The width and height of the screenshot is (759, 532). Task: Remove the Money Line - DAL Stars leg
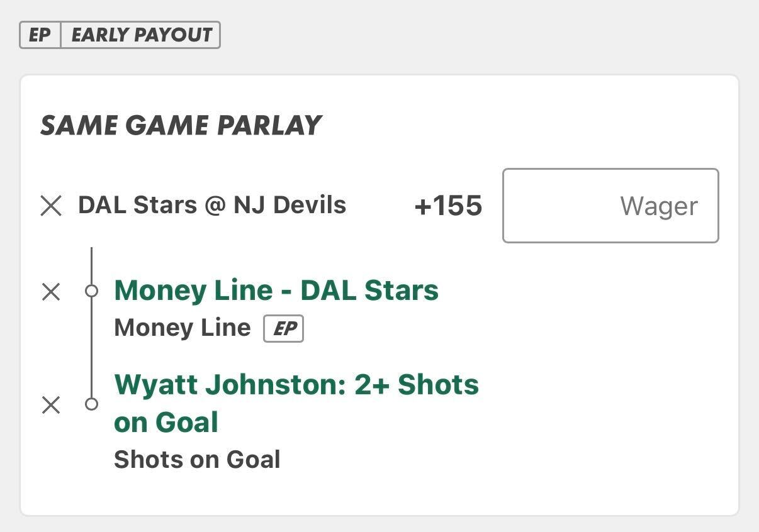51,292
